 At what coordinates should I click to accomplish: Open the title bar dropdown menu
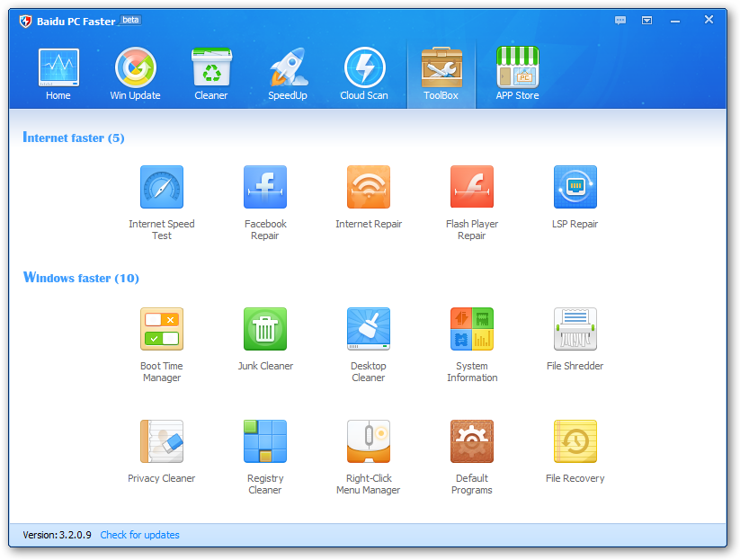point(647,21)
